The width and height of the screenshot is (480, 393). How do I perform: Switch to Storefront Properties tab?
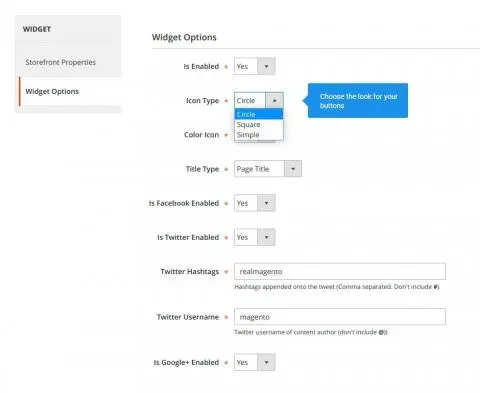(60, 62)
